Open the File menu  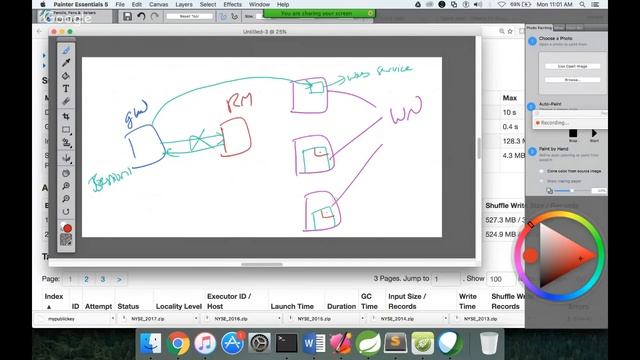tap(120, 4)
